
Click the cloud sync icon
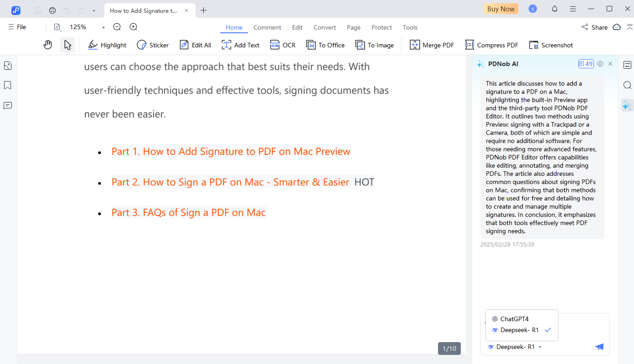click(617, 27)
